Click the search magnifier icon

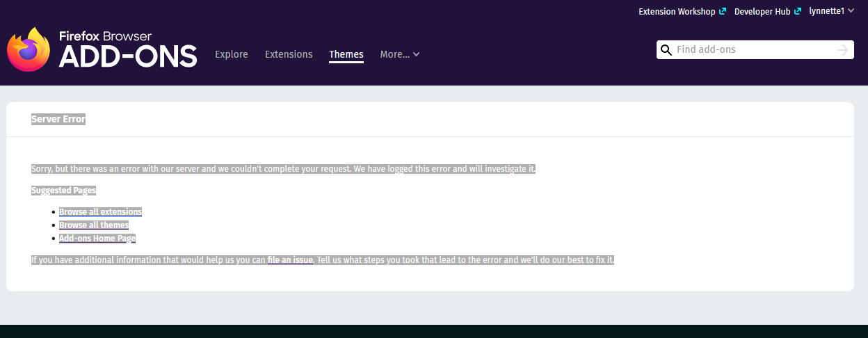[x=666, y=50]
